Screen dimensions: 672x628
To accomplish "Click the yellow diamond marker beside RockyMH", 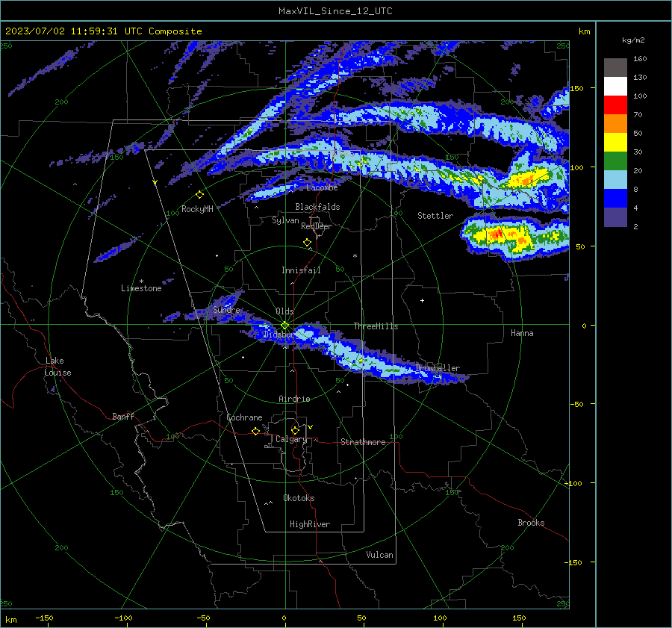I will pos(199,195).
